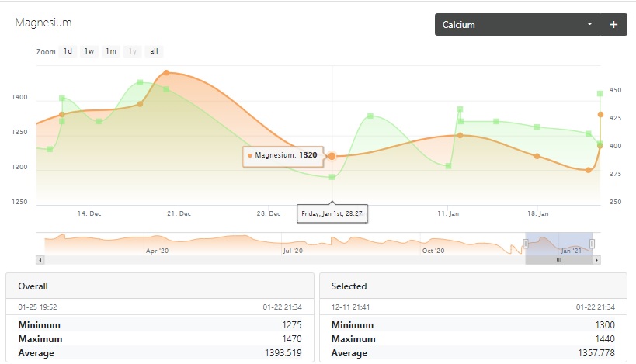Click the scrollbar left arrow under navigator

40,260
